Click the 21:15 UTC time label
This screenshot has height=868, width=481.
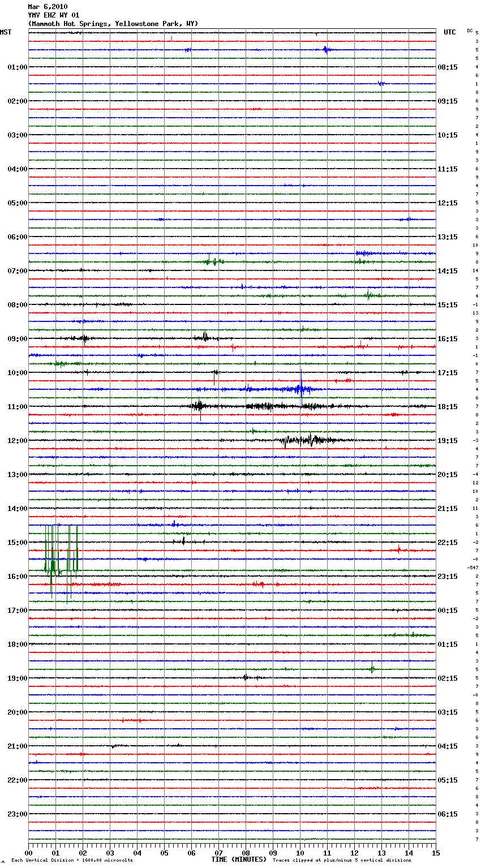tap(448, 509)
